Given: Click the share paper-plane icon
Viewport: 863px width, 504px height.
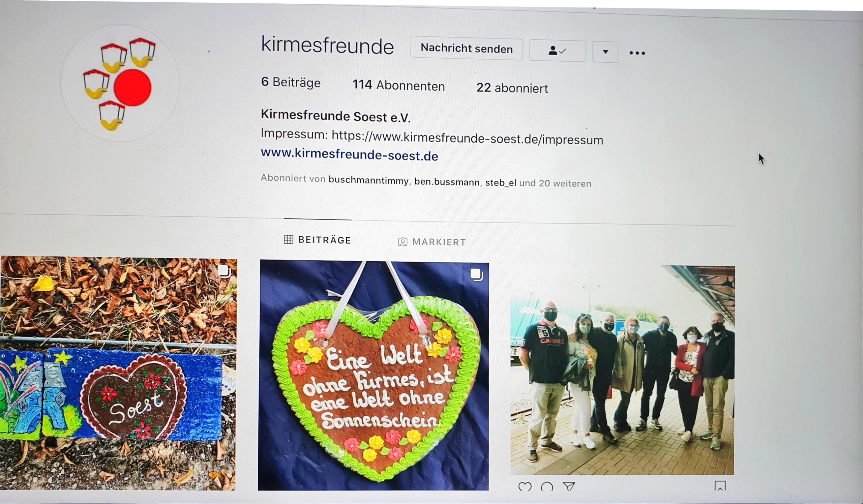Looking at the screenshot, I should 568,486.
